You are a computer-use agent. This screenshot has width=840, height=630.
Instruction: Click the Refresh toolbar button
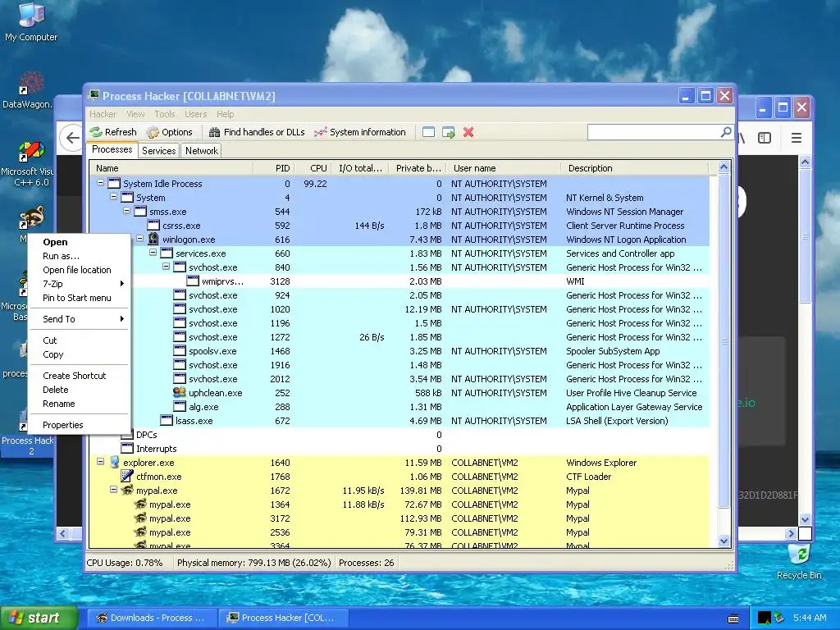[113, 132]
